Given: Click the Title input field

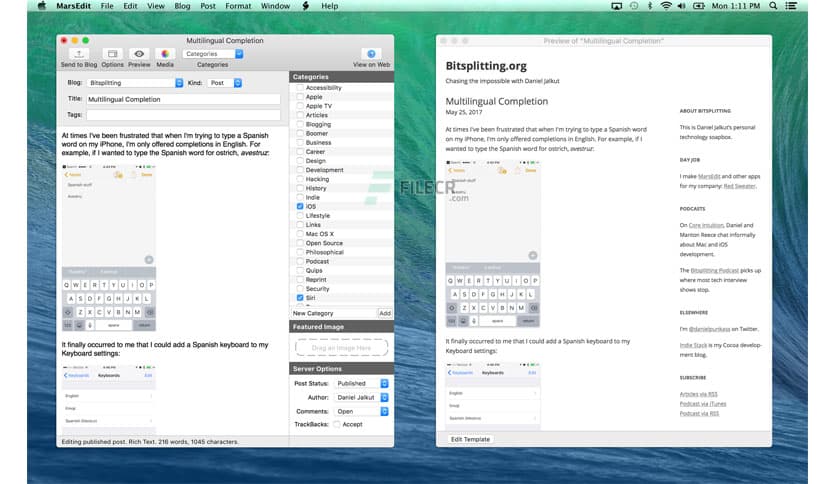Looking at the screenshot, I should click(x=183, y=99).
